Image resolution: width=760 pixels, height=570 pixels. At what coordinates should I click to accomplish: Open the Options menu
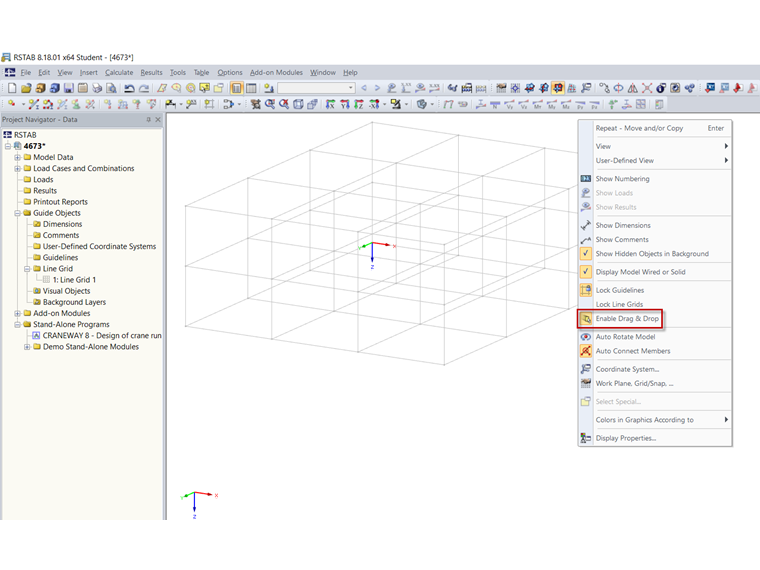[230, 72]
